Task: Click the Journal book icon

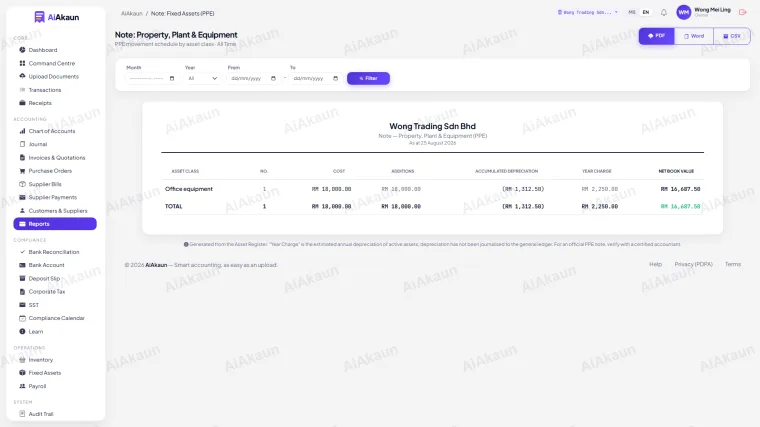Action: [x=22, y=144]
